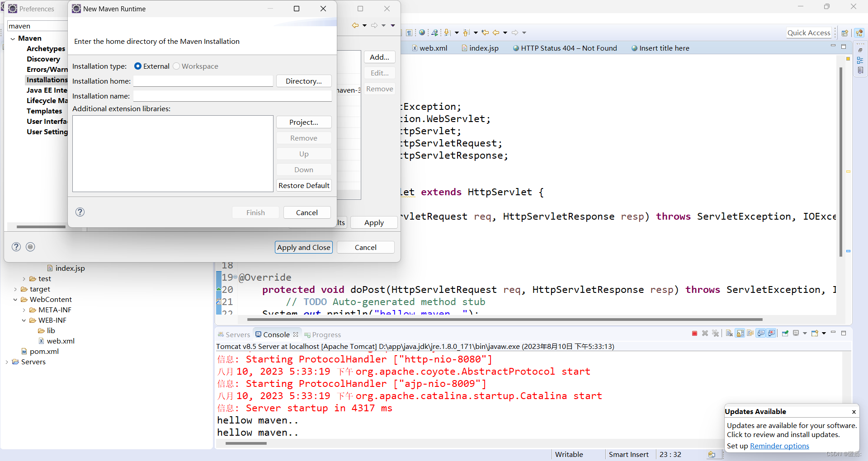Image resolution: width=868 pixels, height=461 pixels.
Task: Click the Last Edit Location icon
Action: (485, 33)
